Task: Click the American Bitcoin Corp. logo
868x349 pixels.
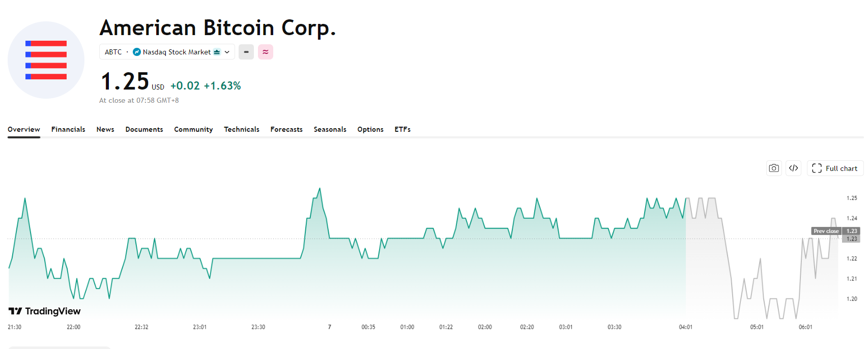Action: pos(46,60)
